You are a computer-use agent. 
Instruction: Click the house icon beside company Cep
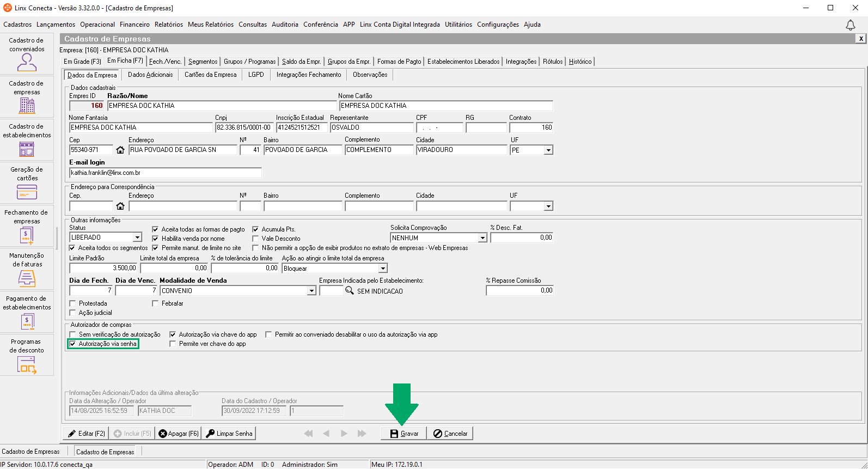tap(120, 150)
